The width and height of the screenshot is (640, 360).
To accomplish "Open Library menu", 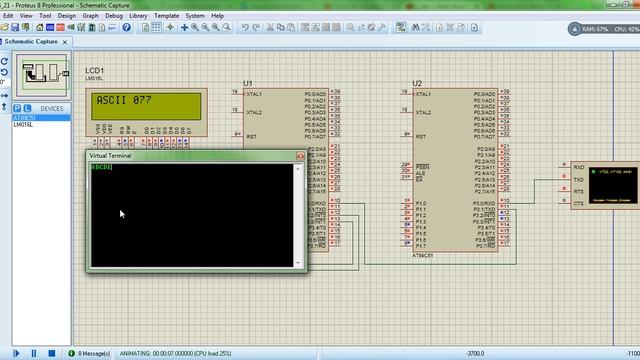I will pyautogui.click(x=138, y=16).
